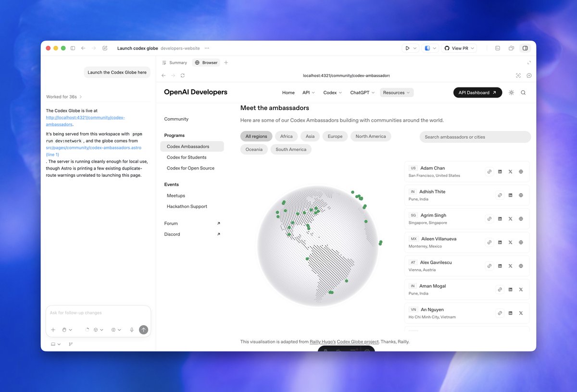The height and width of the screenshot is (392, 577).
Task: Filter ambassadors by North America
Action: tap(371, 136)
